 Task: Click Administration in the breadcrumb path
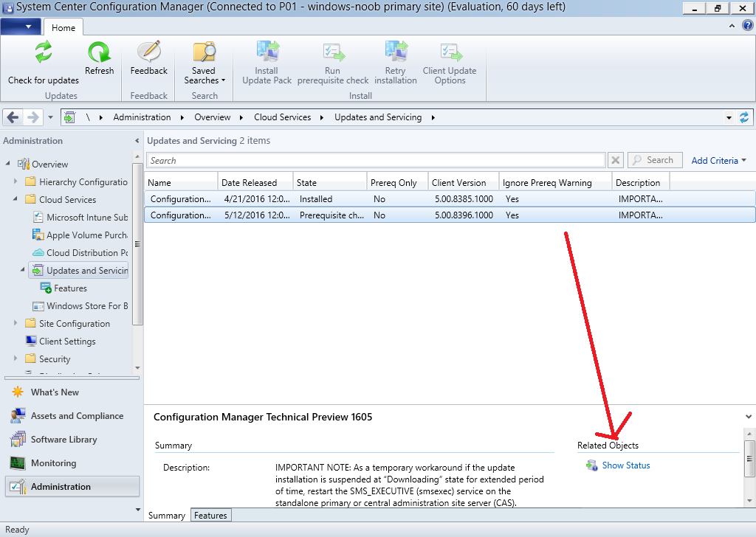pos(142,117)
